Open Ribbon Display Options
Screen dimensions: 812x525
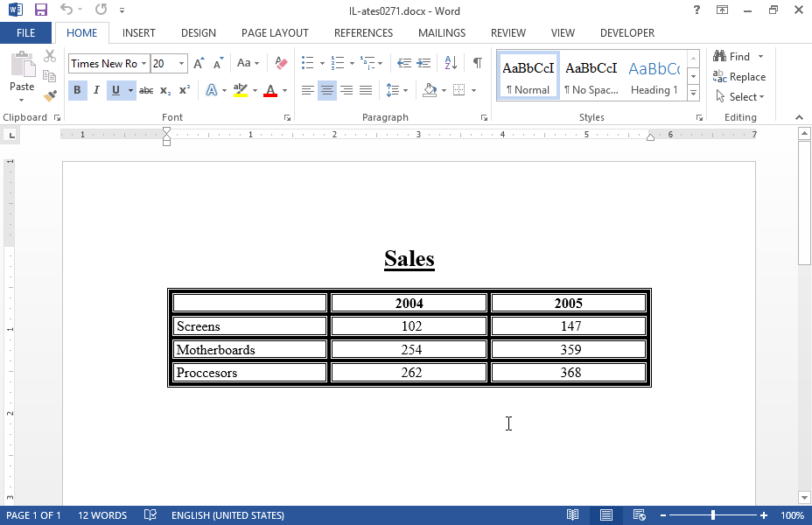click(722, 10)
